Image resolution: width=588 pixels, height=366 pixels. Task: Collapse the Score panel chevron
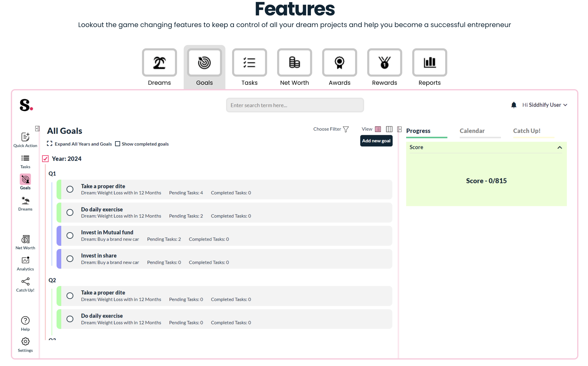tap(559, 148)
